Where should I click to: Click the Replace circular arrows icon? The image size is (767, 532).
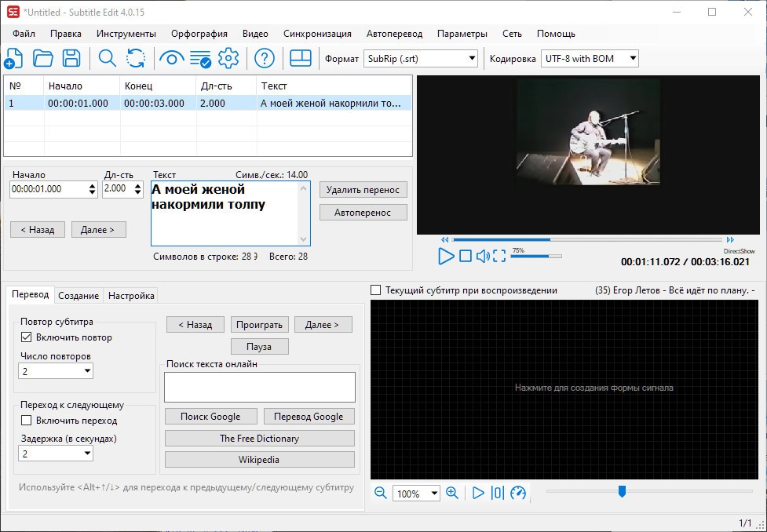[136, 58]
